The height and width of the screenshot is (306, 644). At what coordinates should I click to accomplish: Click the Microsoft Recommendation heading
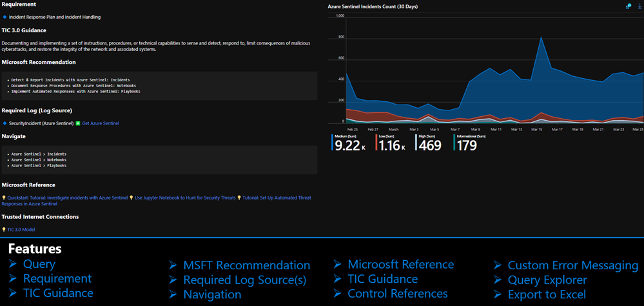39,62
